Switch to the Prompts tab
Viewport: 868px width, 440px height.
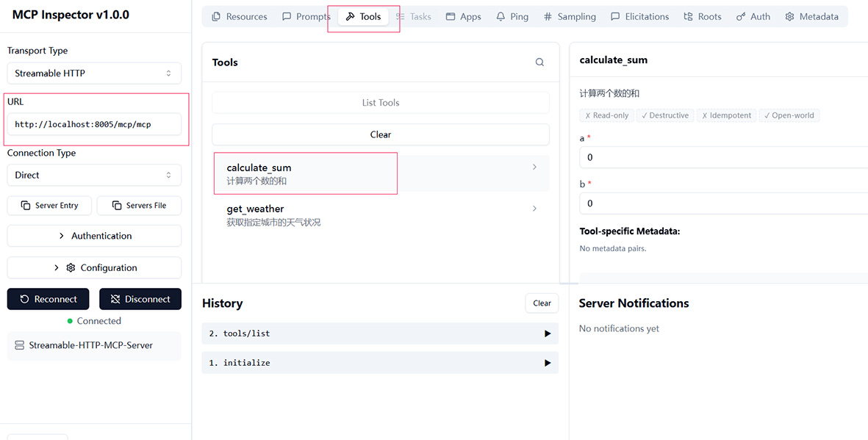click(306, 17)
